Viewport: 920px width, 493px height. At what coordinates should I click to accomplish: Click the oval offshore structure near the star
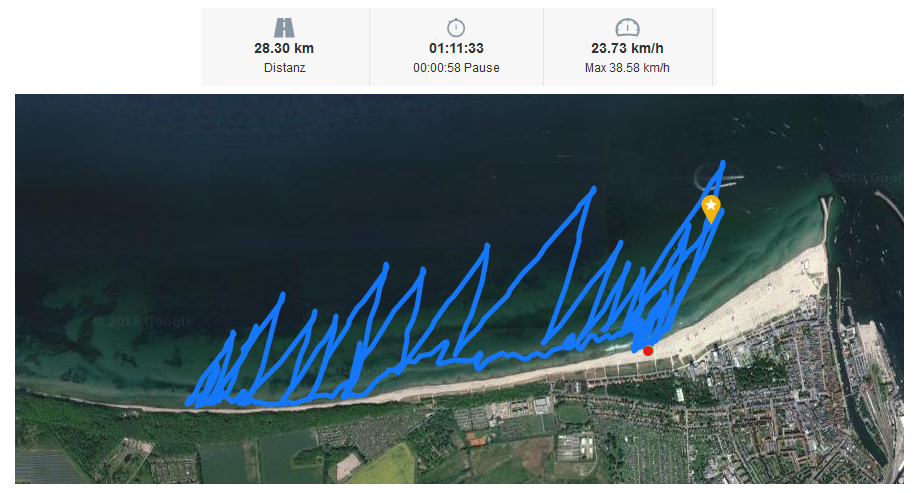pos(716,177)
